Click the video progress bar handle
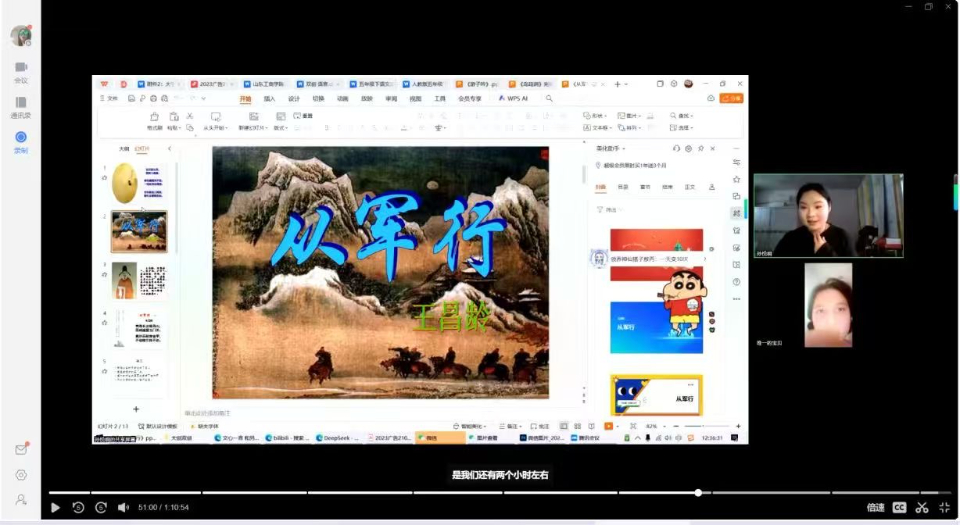 (698, 493)
